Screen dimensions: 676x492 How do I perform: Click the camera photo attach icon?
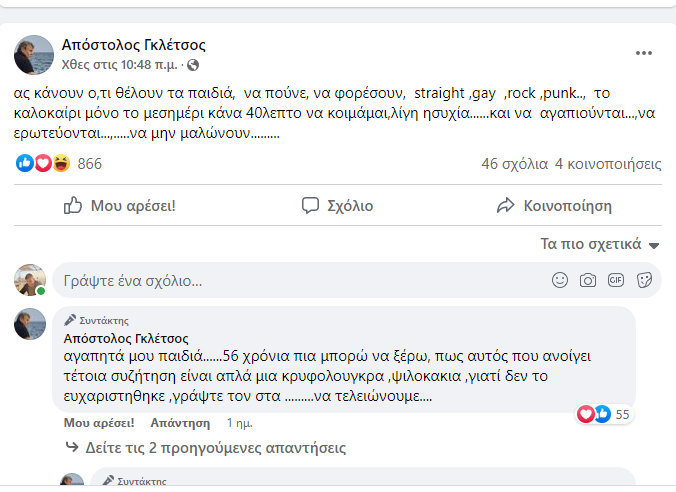pyautogui.click(x=588, y=280)
